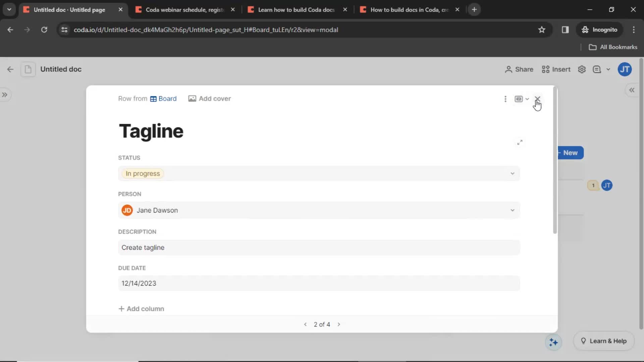Click the three-dot options menu icon

click(x=505, y=99)
